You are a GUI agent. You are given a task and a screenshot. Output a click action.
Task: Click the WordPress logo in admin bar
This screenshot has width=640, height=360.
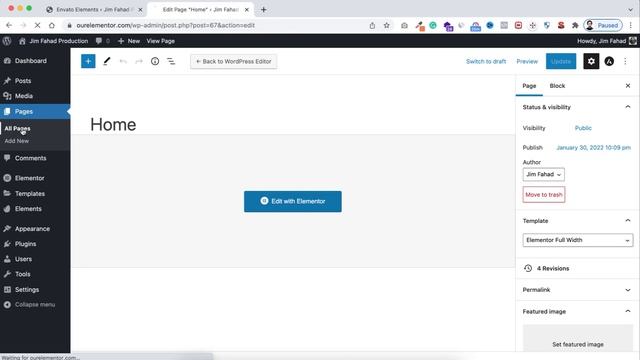[7, 41]
